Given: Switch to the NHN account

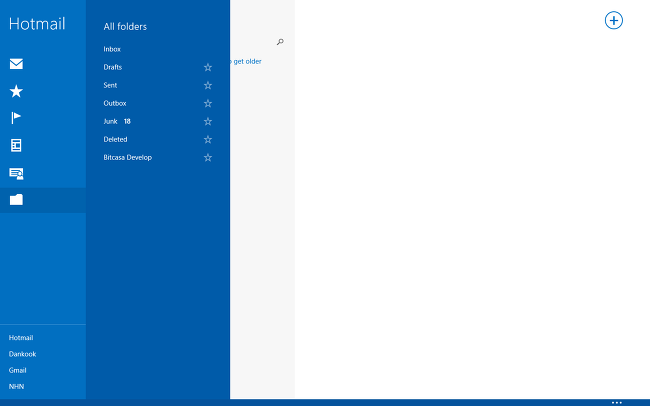Looking at the screenshot, I should 16,387.
